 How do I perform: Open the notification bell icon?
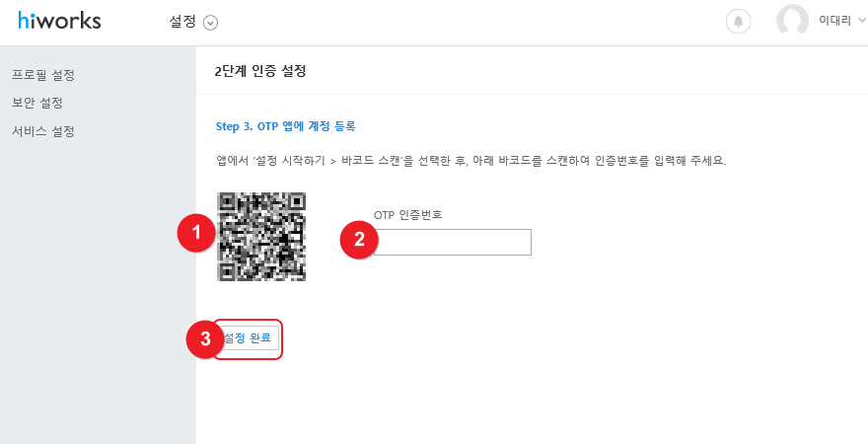click(x=738, y=22)
